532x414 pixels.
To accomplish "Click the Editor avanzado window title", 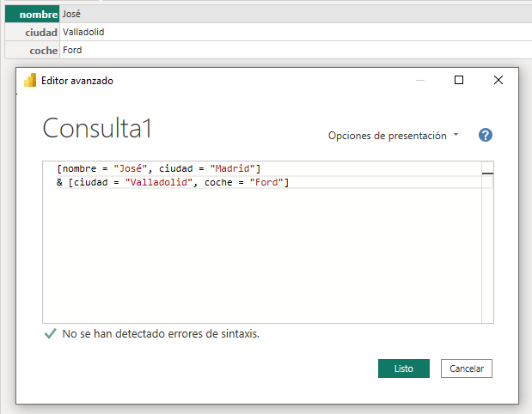I will (77, 81).
